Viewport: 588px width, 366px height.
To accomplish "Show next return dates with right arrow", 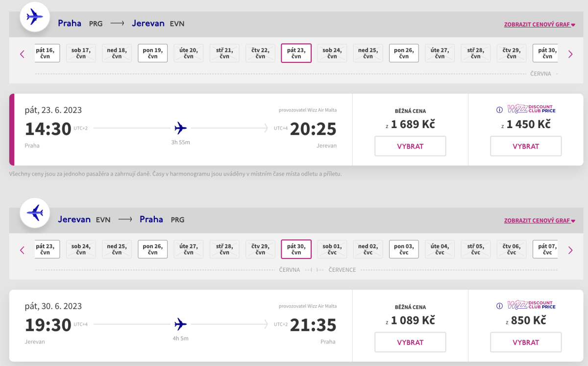I will pyautogui.click(x=570, y=250).
